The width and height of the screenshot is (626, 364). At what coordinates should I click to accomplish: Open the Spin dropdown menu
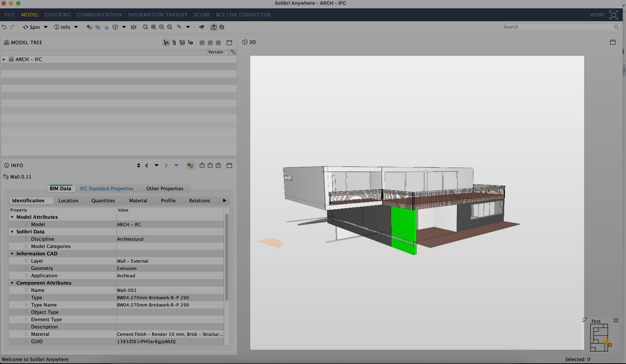(x=46, y=27)
